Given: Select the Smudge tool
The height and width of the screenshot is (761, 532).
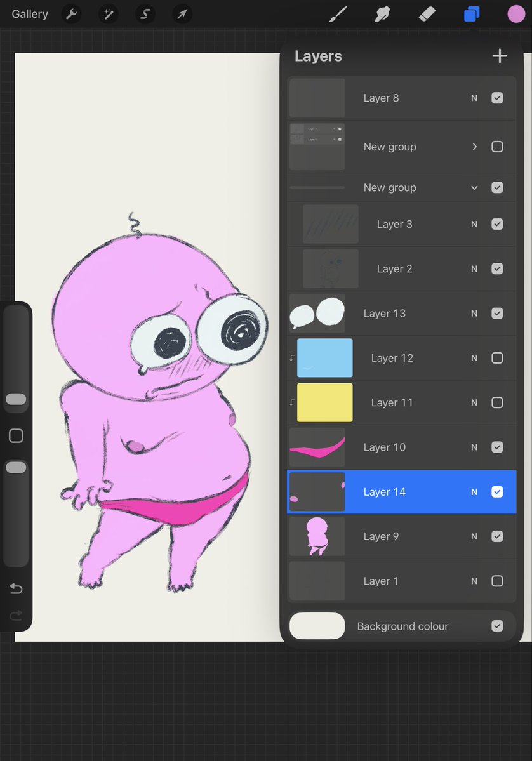Looking at the screenshot, I should click(383, 14).
